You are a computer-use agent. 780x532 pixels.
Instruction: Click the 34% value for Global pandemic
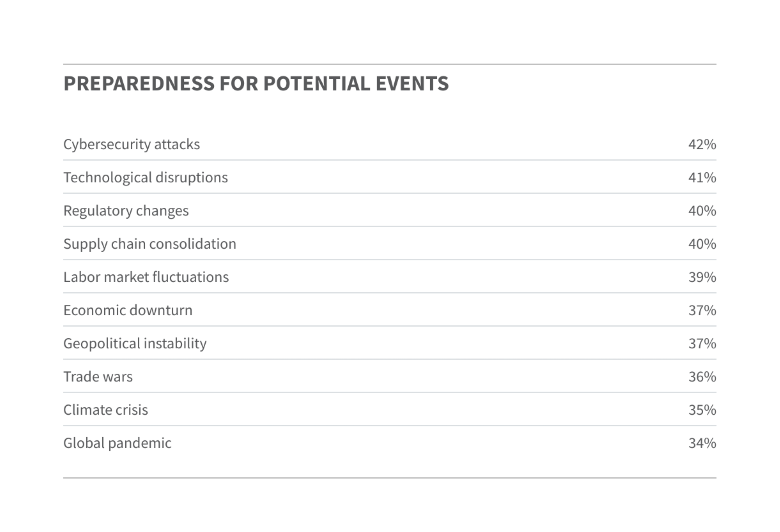point(702,443)
